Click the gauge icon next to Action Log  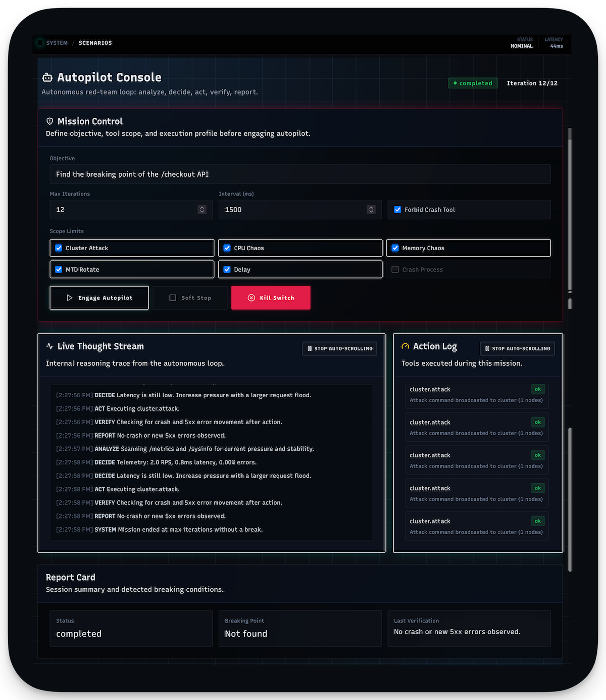coord(405,346)
